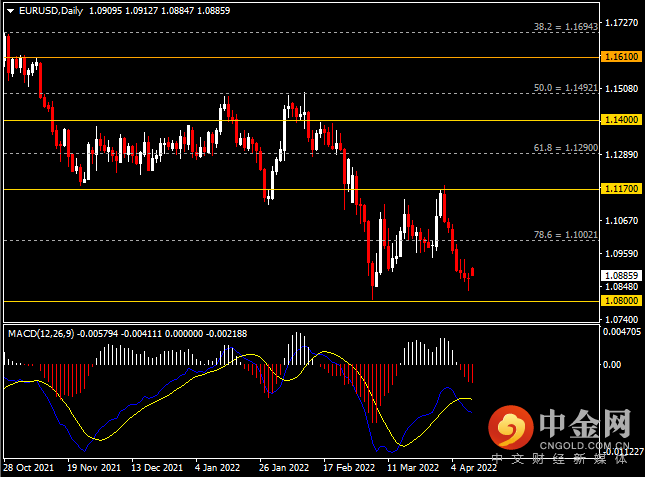This screenshot has height=477, width=645.
Task: Select the 1.08000 price level label
Action: (621, 299)
